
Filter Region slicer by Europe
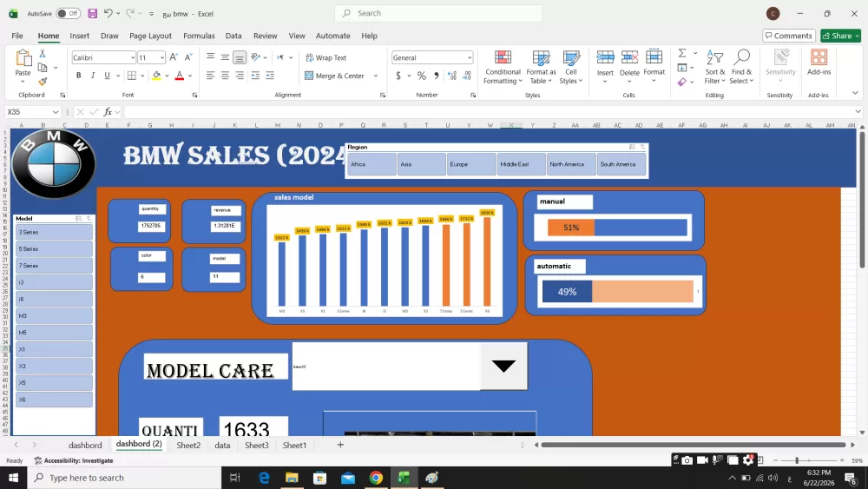[x=471, y=164]
